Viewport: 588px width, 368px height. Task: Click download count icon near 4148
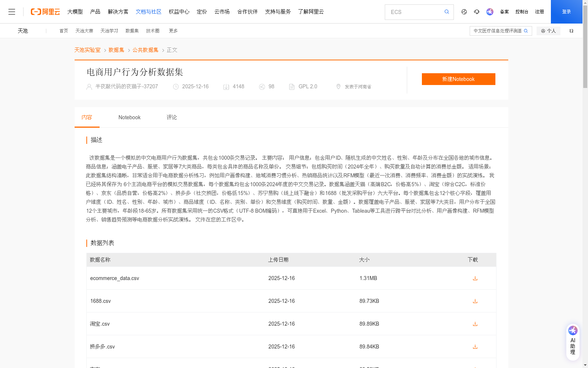coord(226,87)
